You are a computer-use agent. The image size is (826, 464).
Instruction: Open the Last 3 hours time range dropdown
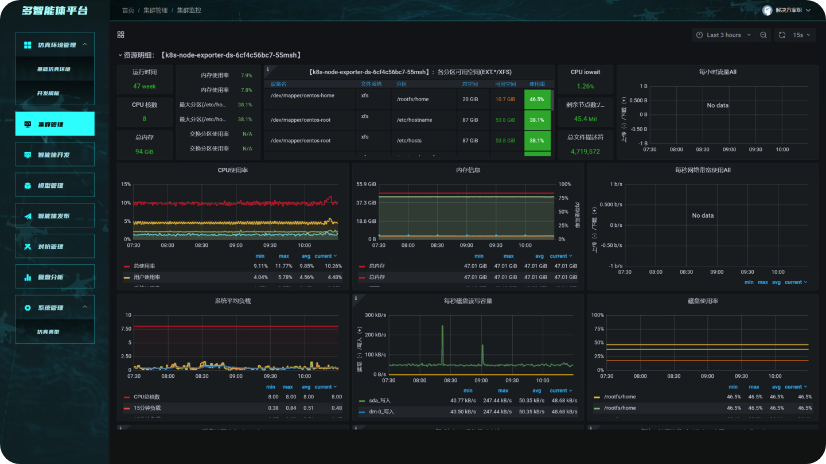point(722,35)
